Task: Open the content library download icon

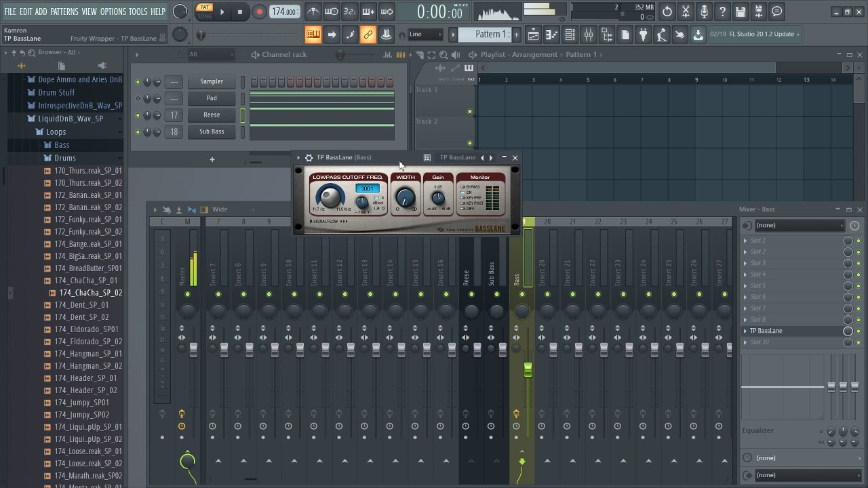Action: coord(698,35)
